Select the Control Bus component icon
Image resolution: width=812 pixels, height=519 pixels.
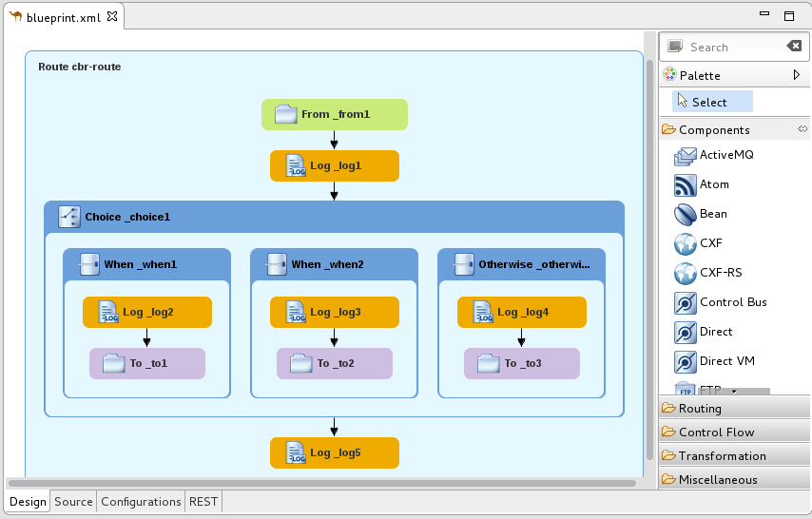click(x=686, y=302)
